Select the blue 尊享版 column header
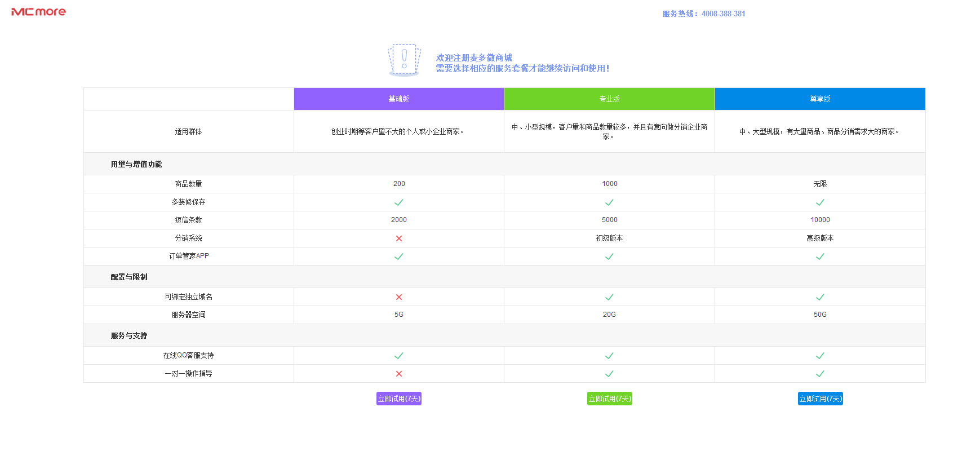 (820, 99)
